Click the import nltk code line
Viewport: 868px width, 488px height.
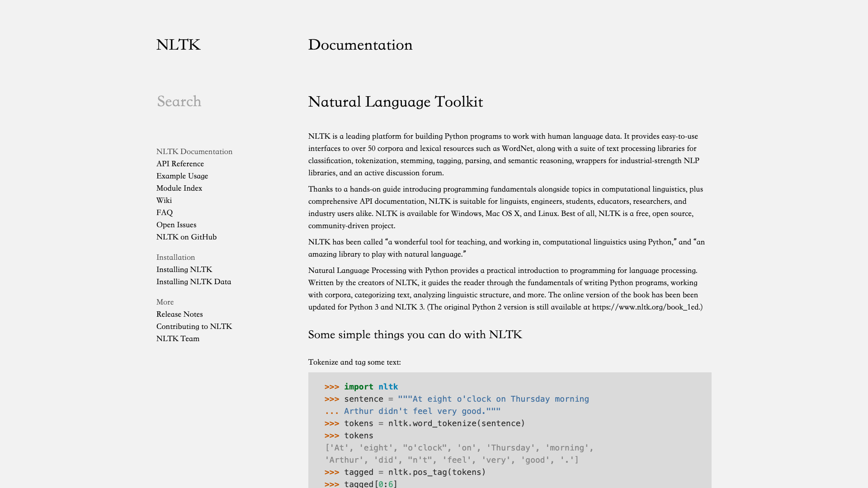[x=361, y=387]
